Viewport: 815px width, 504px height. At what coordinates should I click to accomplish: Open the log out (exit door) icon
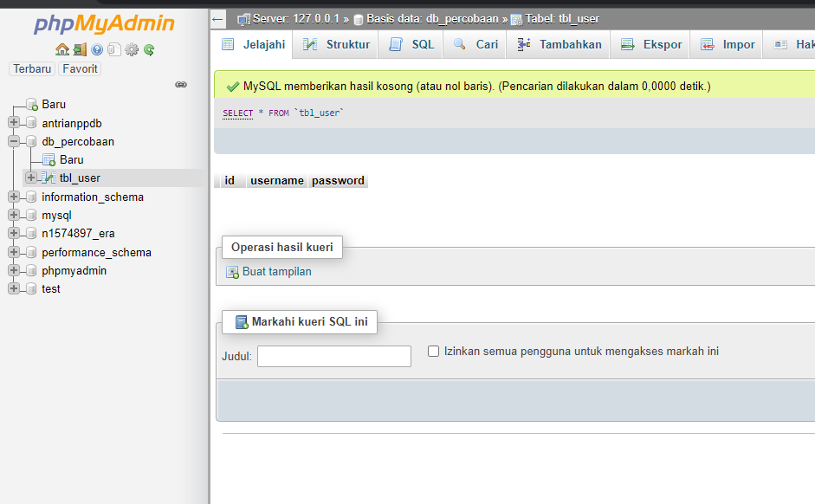(80, 49)
